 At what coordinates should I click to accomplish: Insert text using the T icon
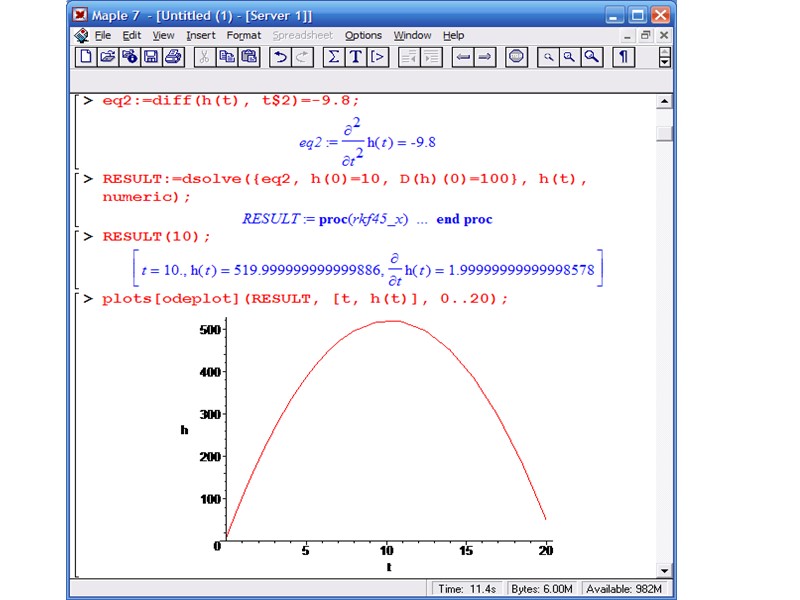356,57
